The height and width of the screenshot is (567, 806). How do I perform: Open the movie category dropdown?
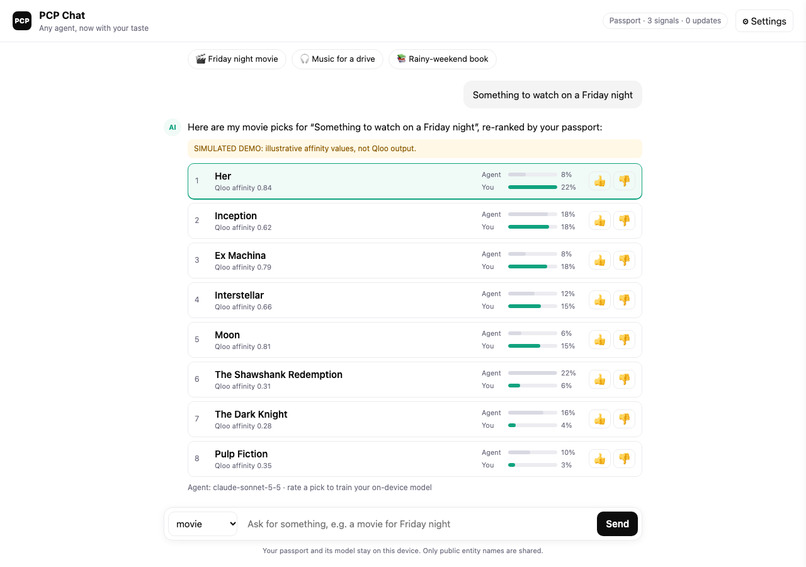tap(203, 524)
